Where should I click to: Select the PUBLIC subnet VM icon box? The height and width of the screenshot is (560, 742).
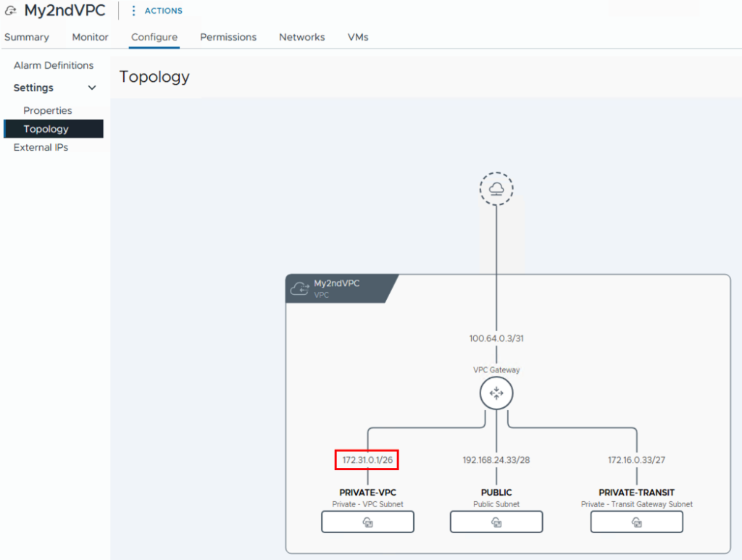[x=496, y=522]
